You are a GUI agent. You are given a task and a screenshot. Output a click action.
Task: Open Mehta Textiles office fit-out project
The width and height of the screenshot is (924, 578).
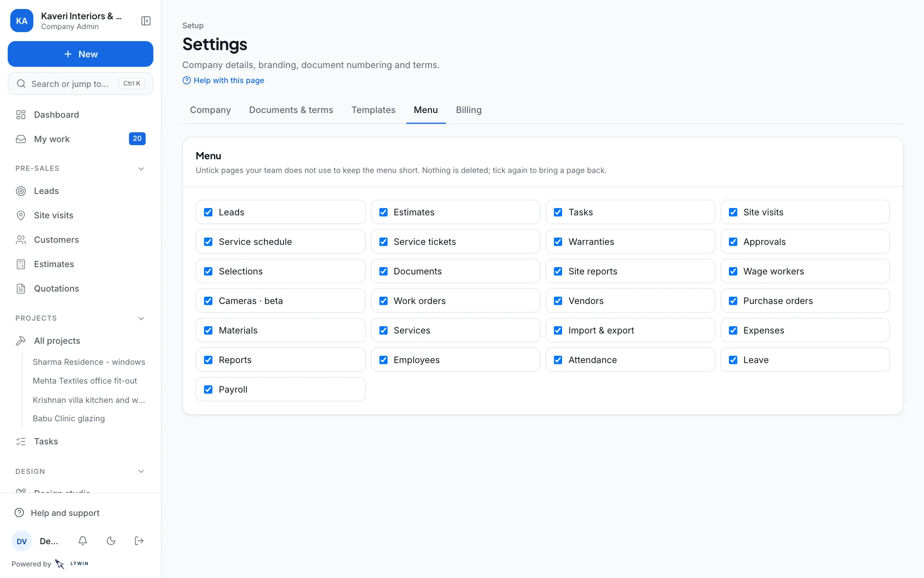(85, 381)
